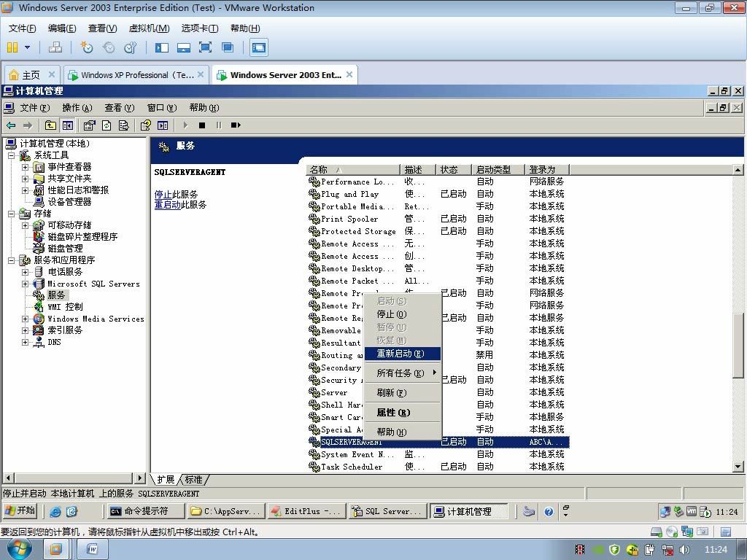The image size is (747, 560).
Task: Sort by the 启动类型 column header
Action: pos(498,169)
